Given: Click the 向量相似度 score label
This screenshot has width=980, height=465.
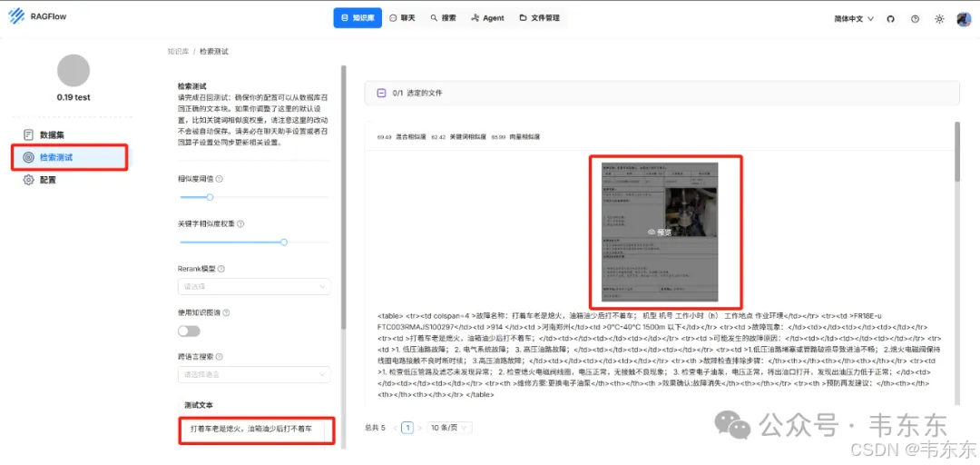Looking at the screenshot, I should pyautogui.click(x=525, y=136).
